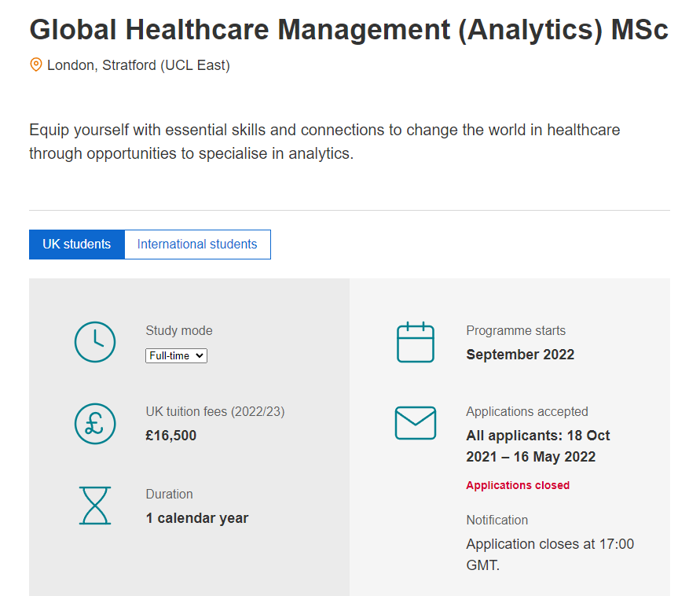700x596 pixels.
Task: Click the red Applications closed notice
Action: click(x=518, y=485)
